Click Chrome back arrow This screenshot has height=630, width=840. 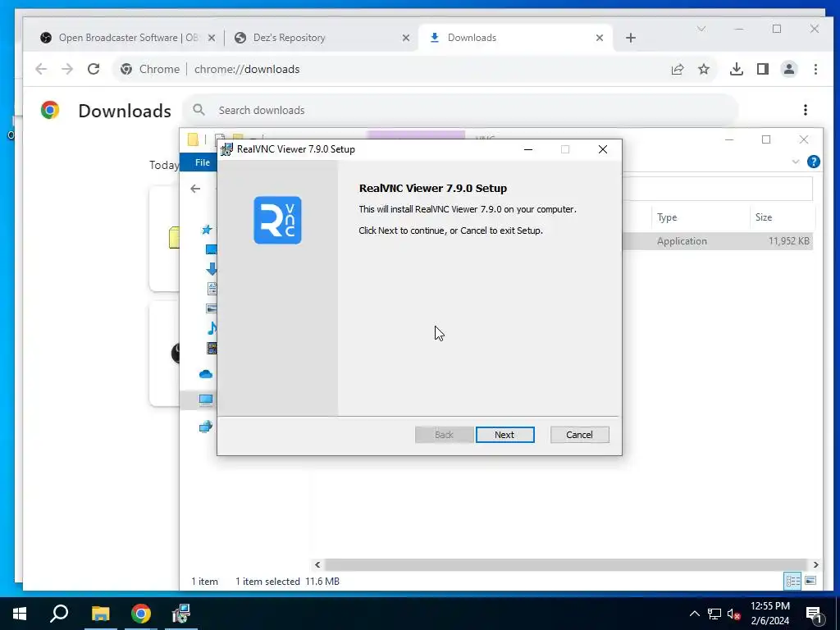point(41,69)
